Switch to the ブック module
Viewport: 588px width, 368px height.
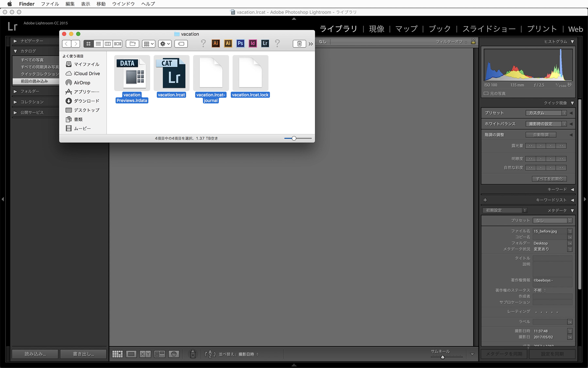440,29
